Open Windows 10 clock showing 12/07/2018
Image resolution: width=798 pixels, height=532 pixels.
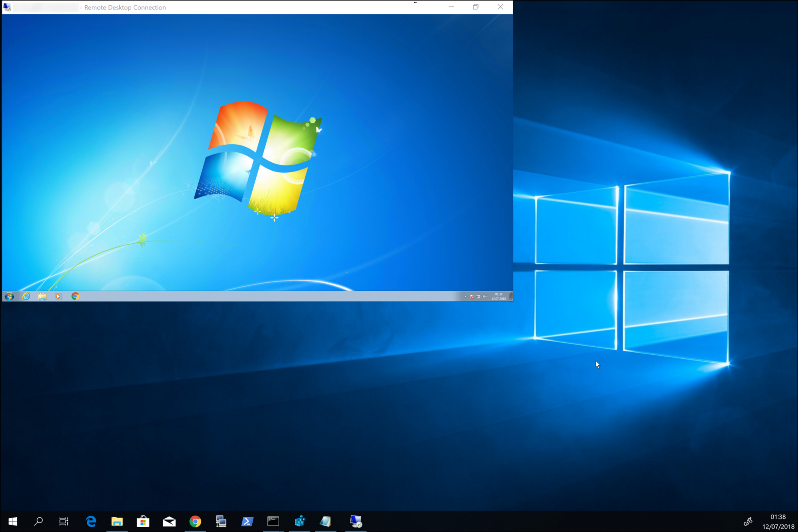click(778, 522)
